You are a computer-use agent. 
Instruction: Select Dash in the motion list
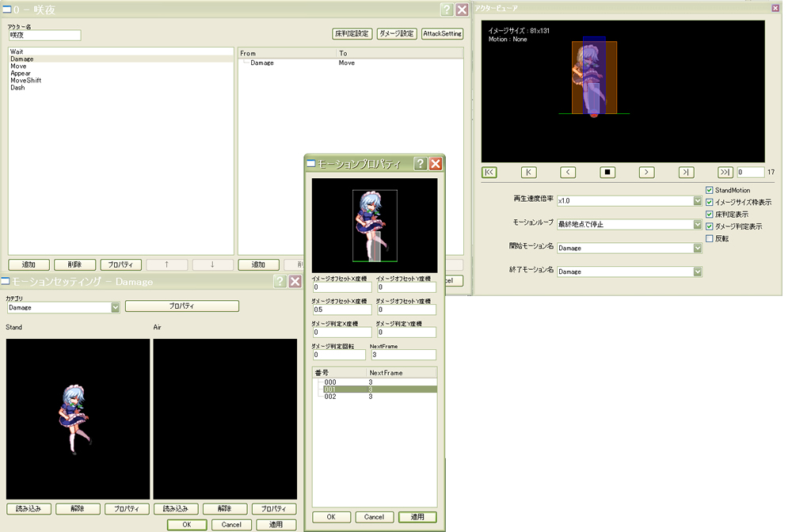121,87
